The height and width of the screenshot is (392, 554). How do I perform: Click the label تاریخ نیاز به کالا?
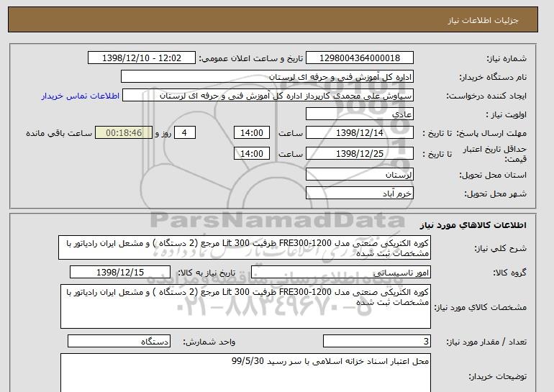point(206,273)
